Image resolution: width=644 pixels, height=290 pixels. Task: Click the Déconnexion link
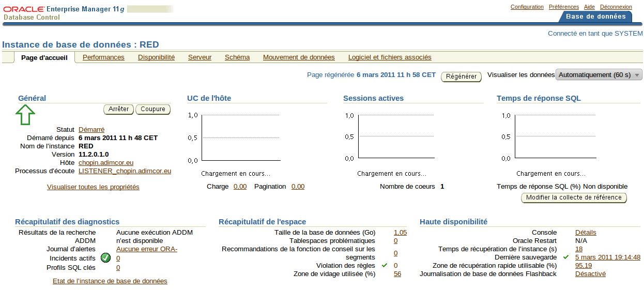[x=616, y=7]
